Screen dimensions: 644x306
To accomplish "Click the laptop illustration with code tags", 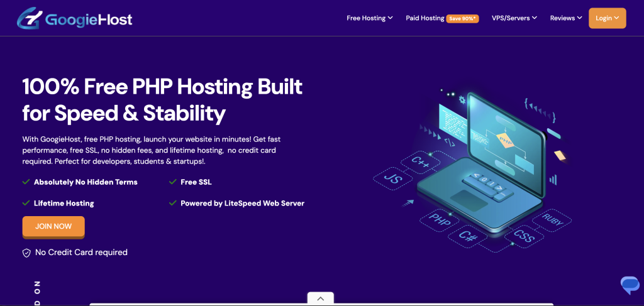I will pos(472,170).
